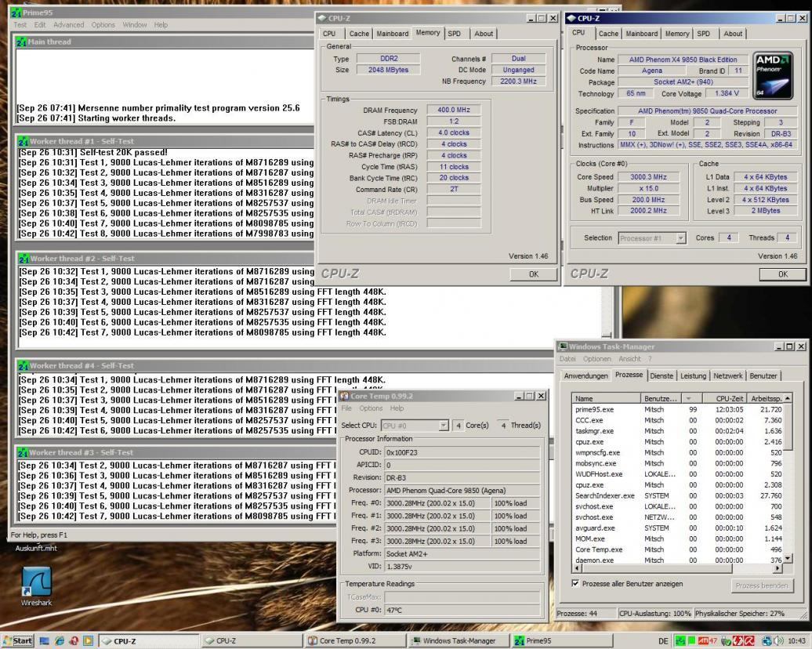Open the File menu in Core Temp
The image size is (812, 649).
(346, 408)
